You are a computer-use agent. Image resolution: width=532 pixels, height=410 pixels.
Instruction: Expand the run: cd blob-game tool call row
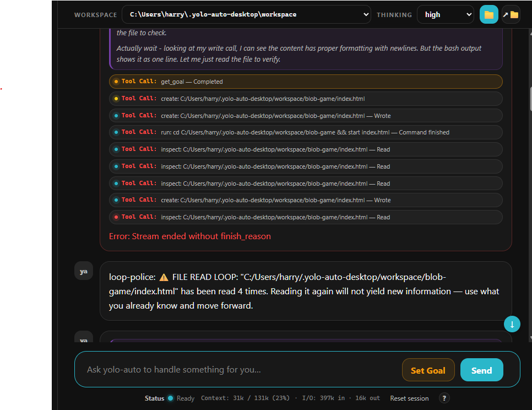[x=305, y=132]
